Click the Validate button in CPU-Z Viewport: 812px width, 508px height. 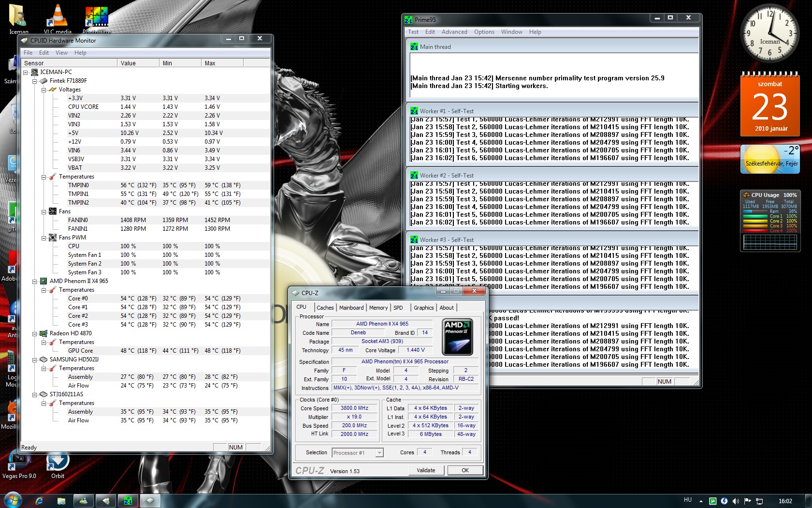tap(426, 470)
